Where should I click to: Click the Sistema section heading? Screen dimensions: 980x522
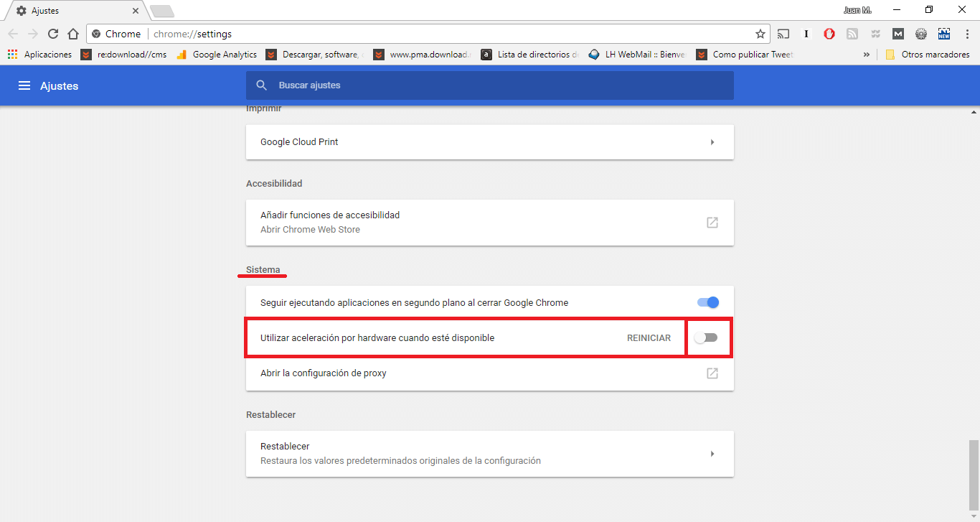pos(263,270)
